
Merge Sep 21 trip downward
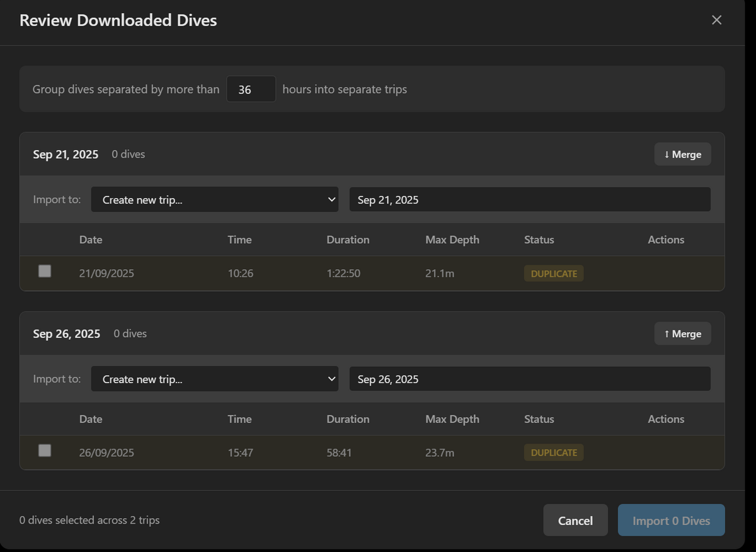682,154
